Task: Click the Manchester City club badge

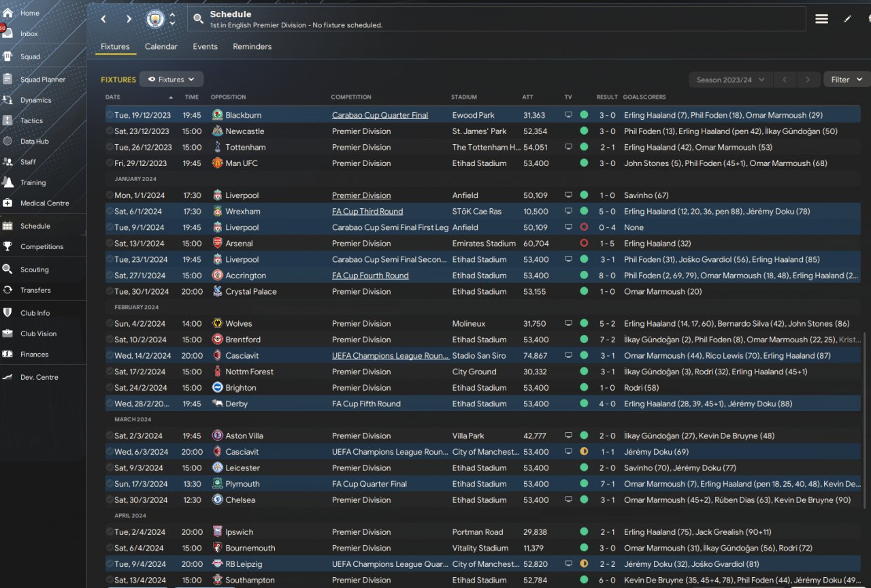Action: (156, 19)
